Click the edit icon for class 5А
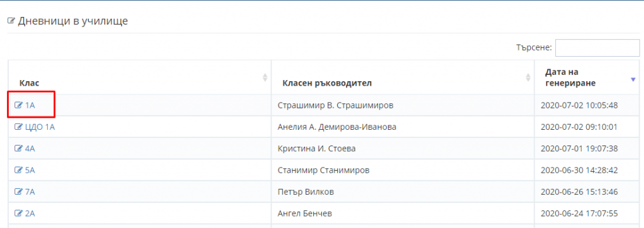The image size is (644, 228). coord(18,170)
